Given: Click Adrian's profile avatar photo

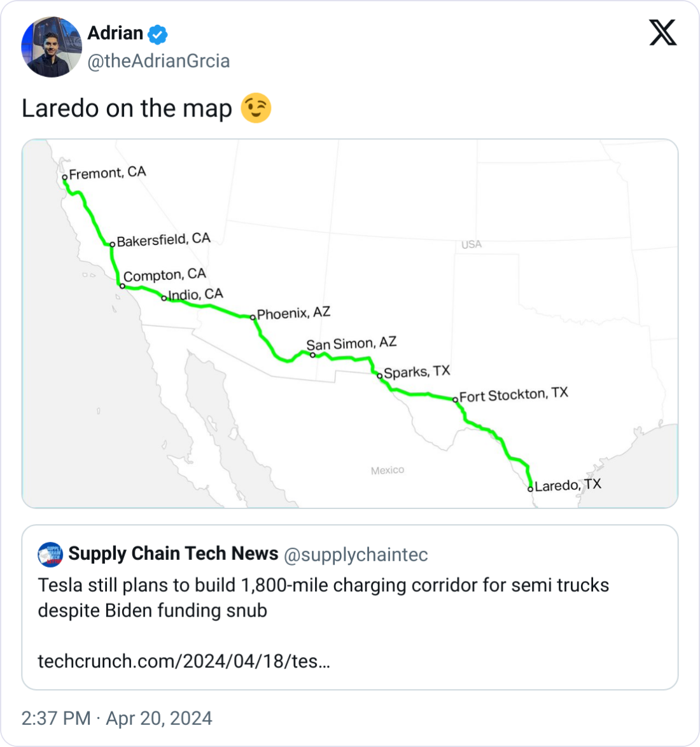Looking at the screenshot, I should click(x=52, y=48).
